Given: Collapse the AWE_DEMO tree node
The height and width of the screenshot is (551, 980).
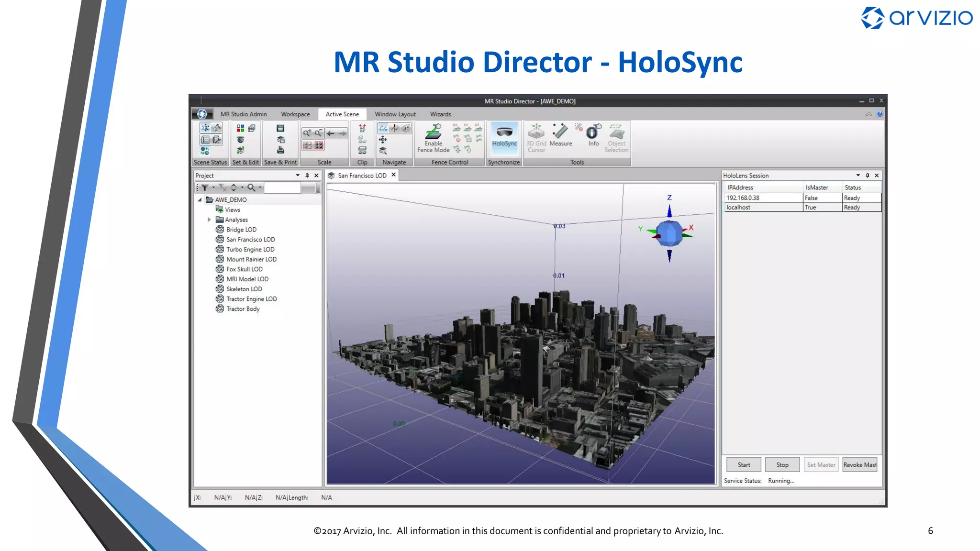Looking at the screenshot, I should point(200,200).
